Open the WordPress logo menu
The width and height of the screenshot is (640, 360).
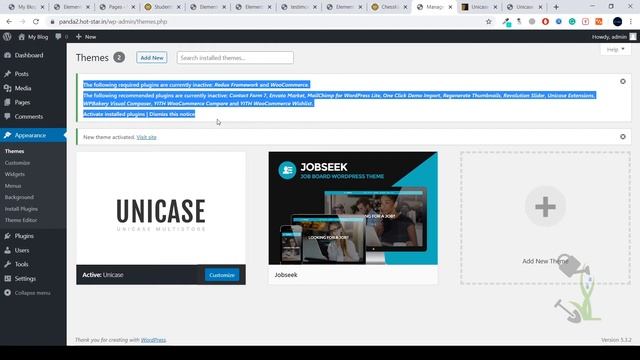[x=7, y=37]
